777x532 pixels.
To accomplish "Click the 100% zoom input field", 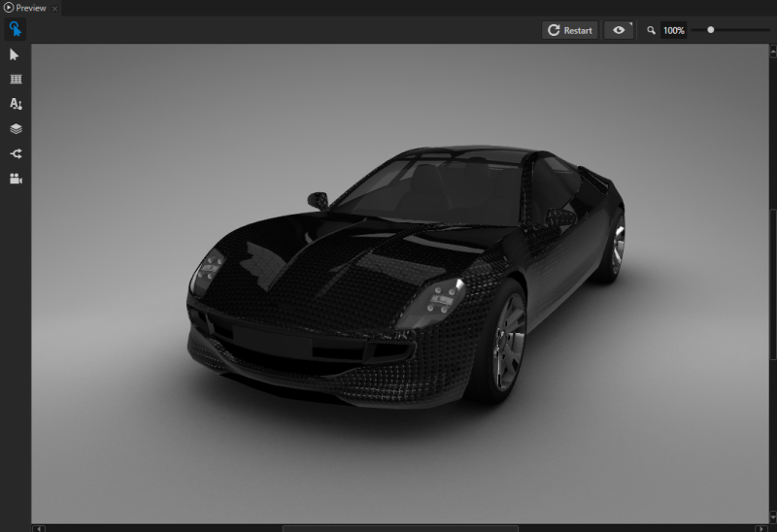I will (674, 31).
